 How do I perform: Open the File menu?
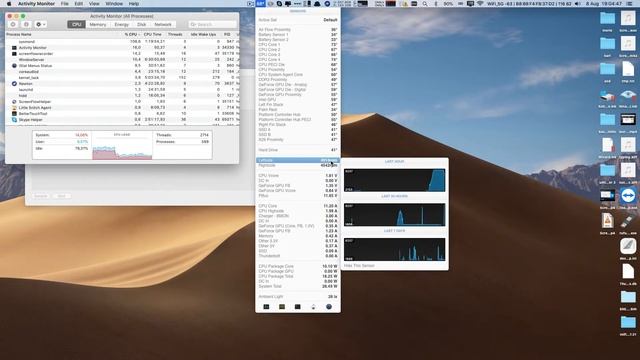64,4
